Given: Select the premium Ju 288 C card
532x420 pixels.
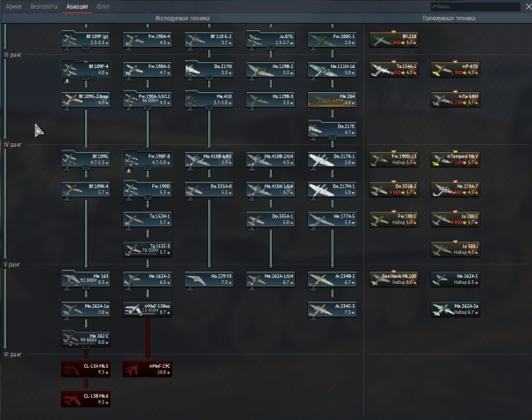Looking at the screenshot, I should (455, 219).
